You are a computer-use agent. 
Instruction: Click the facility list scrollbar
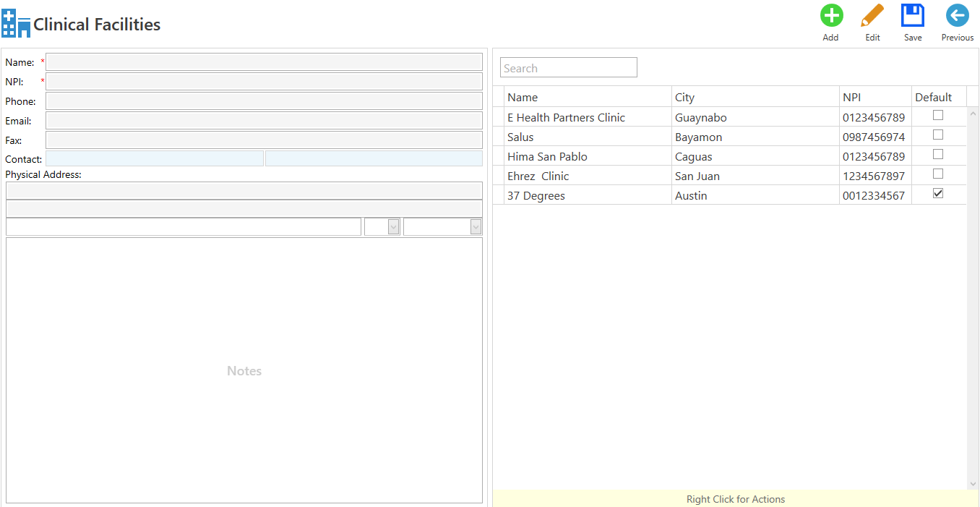tap(972, 289)
